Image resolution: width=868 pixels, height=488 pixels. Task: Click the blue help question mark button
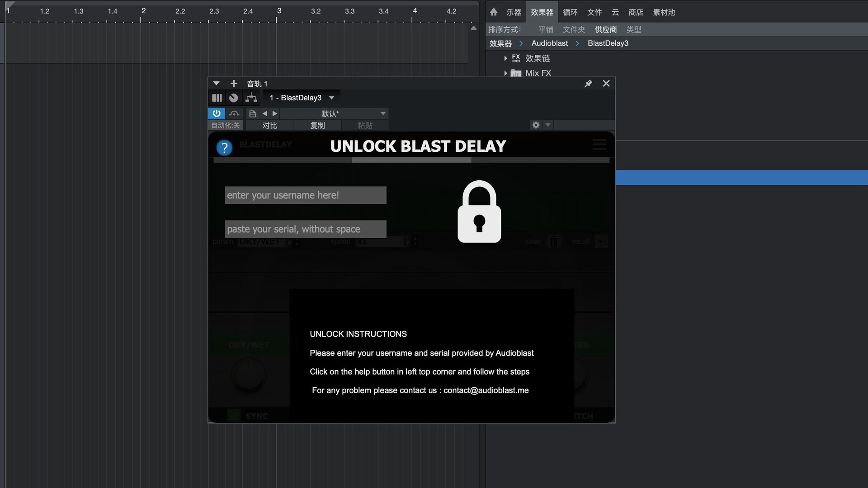224,147
